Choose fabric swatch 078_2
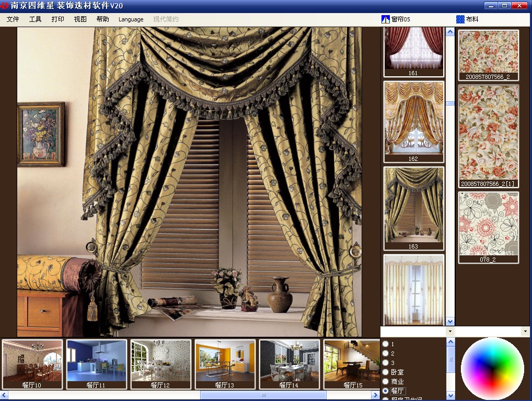Screen dimensions: 532x401 tap(488, 228)
